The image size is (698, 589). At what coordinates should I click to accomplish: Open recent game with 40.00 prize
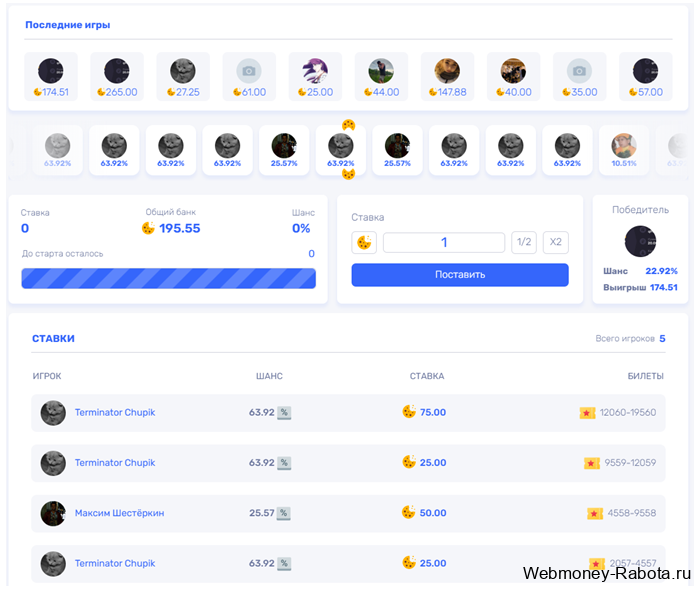(x=514, y=77)
